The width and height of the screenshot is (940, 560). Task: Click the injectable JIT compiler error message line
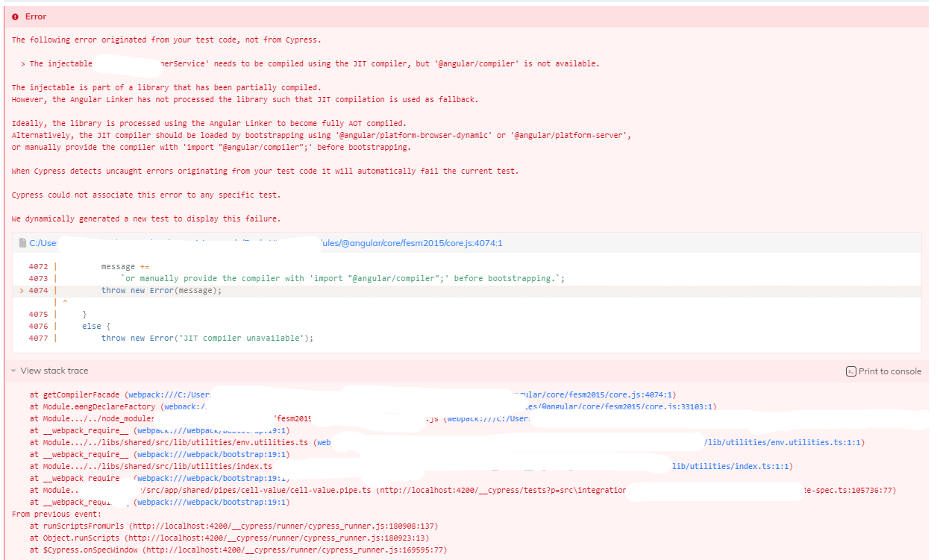(310, 63)
